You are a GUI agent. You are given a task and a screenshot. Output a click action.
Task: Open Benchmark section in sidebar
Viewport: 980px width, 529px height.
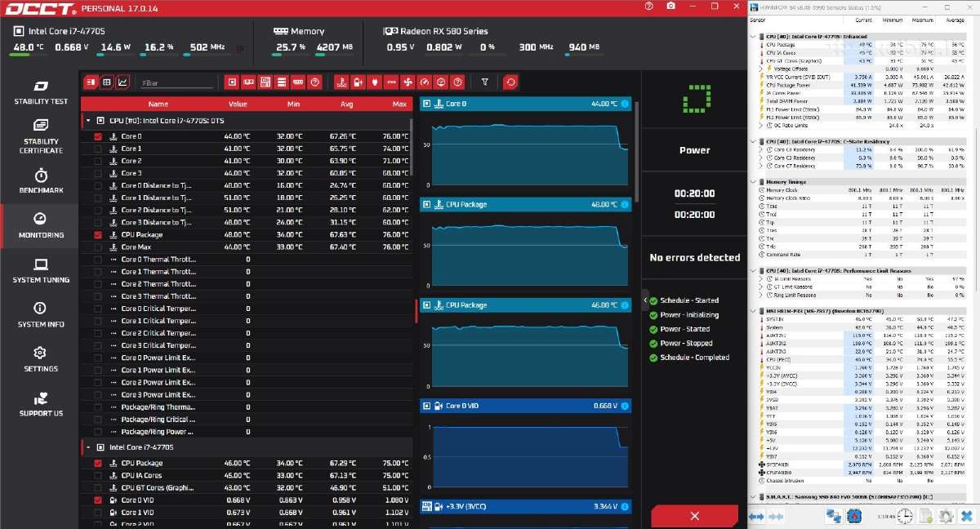point(41,181)
